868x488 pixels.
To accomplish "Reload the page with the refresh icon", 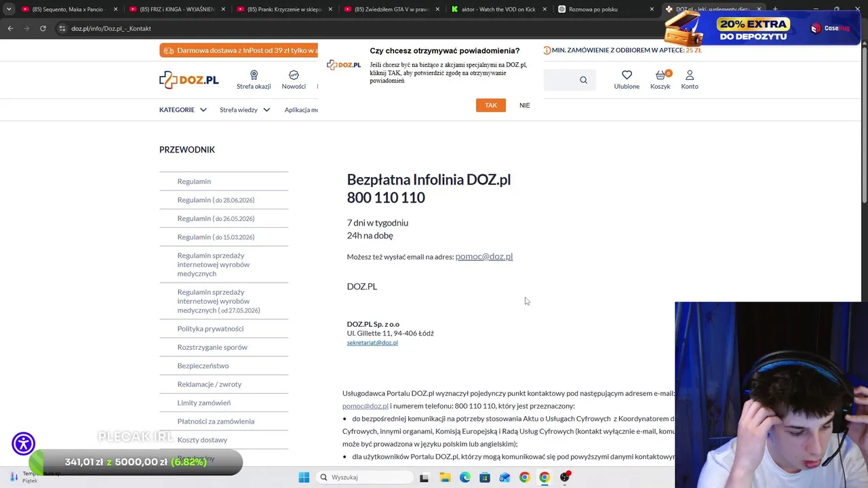I will [x=43, y=28].
